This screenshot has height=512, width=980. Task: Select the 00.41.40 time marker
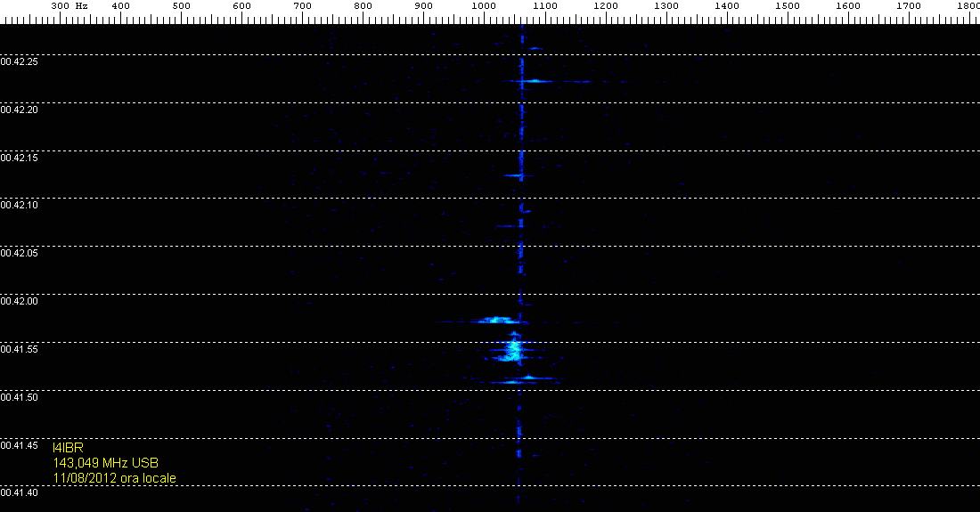pyautogui.click(x=20, y=493)
